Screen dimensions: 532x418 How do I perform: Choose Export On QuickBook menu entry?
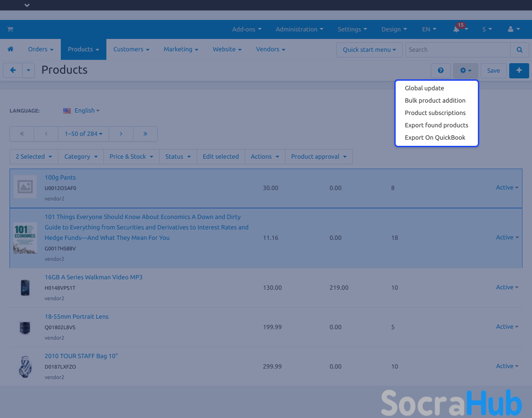click(435, 138)
